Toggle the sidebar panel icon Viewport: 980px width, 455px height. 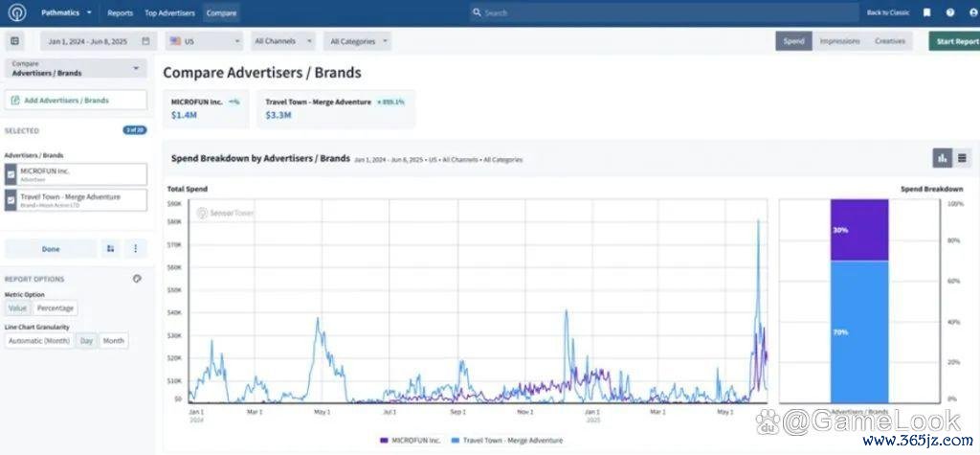click(x=15, y=41)
